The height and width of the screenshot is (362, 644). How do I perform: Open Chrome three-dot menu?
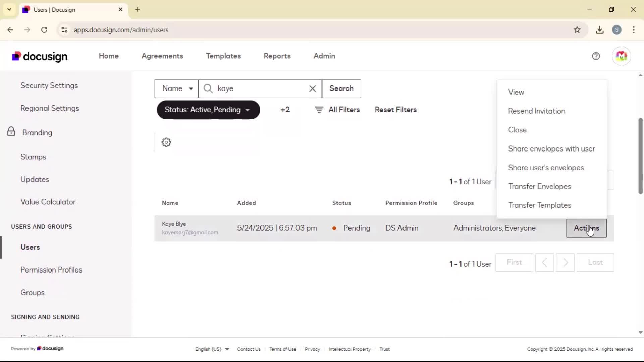634,30
